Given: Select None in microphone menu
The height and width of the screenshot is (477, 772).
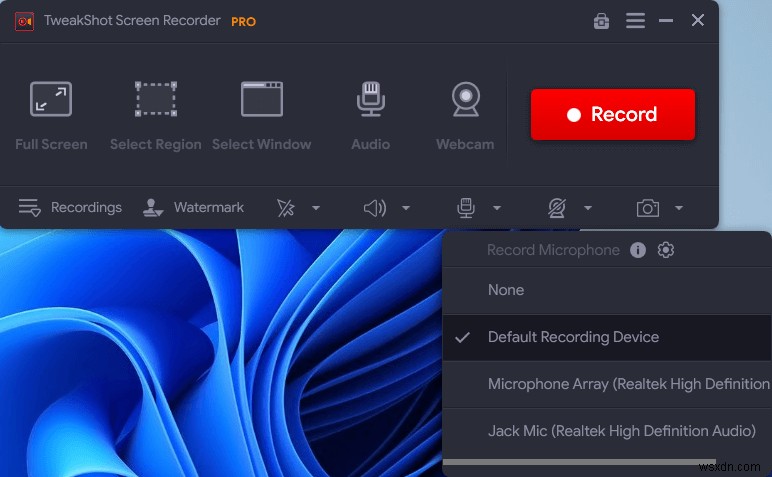Looking at the screenshot, I should pos(607,290).
